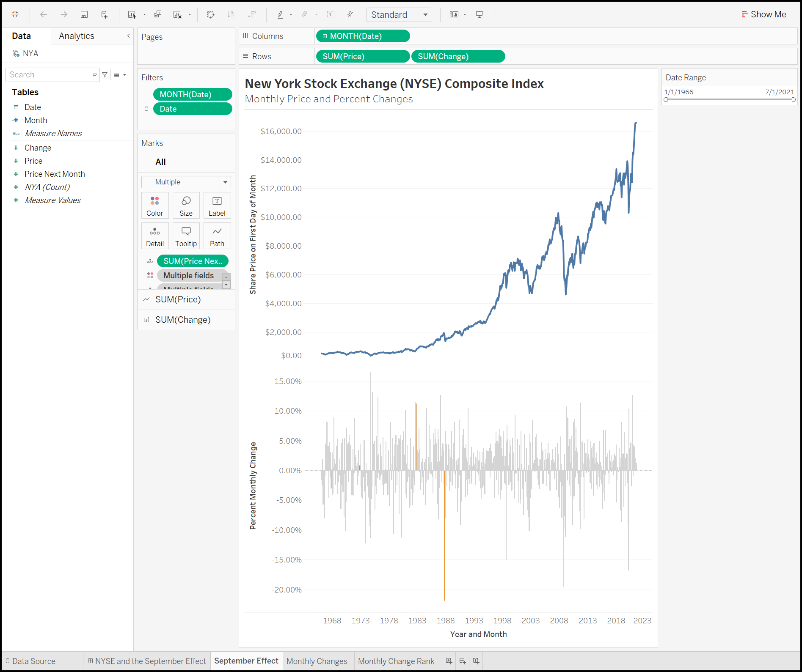The height and width of the screenshot is (672, 802).
Task: Toggle the Fix axes pin icon
Action: (350, 14)
